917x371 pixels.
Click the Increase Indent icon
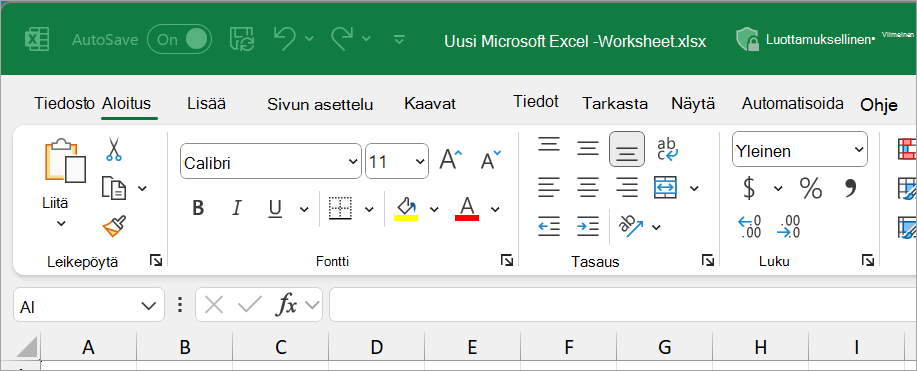[x=588, y=226]
